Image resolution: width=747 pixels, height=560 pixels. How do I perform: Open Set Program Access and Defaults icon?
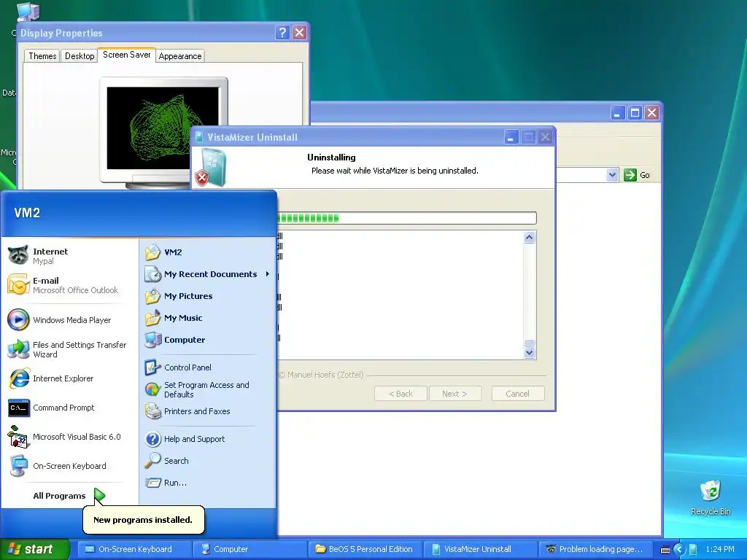coord(153,389)
